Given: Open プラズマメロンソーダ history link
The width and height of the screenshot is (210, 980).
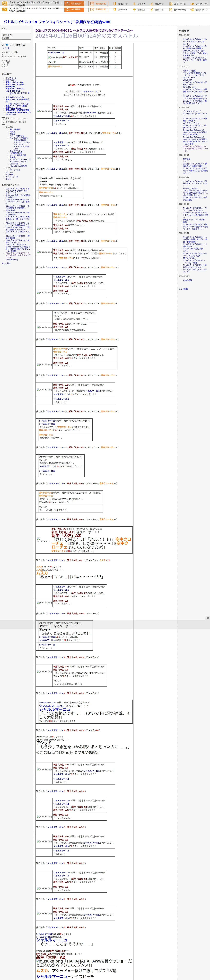Looking at the screenshot, I should pos(192,111).
